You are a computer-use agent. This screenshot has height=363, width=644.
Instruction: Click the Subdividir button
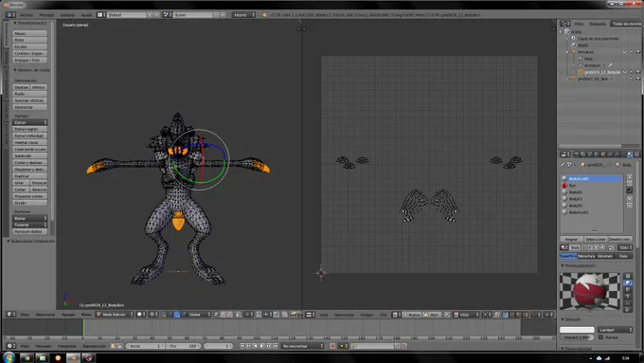(x=29, y=155)
